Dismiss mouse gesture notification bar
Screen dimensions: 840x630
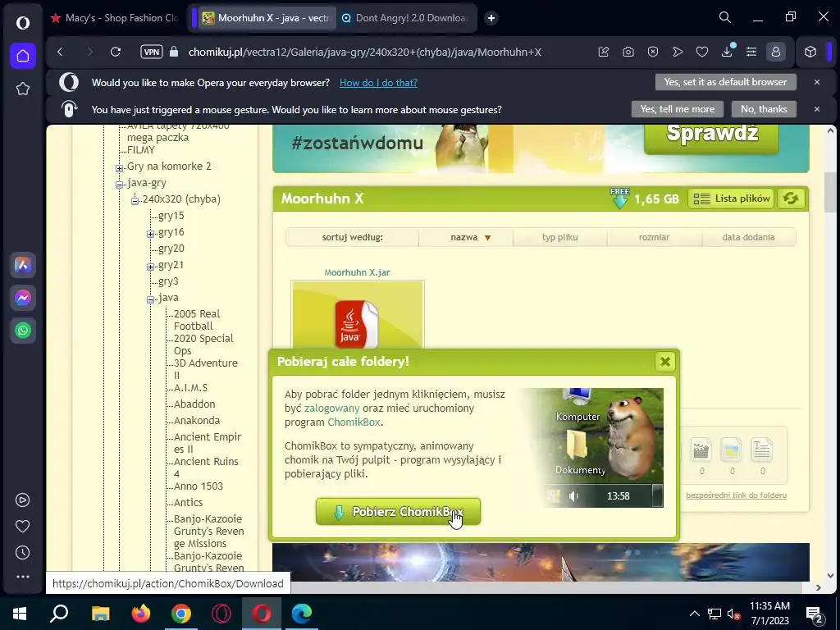[x=817, y=109]
